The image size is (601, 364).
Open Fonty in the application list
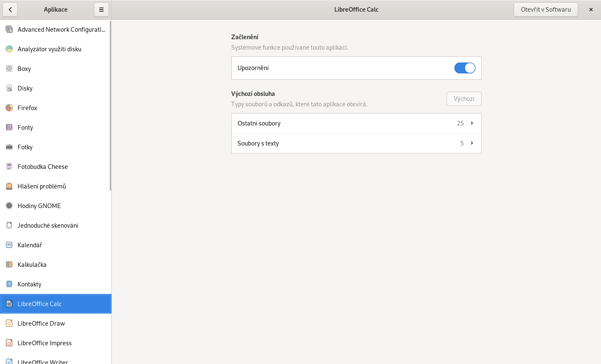[x=25, y=128]
